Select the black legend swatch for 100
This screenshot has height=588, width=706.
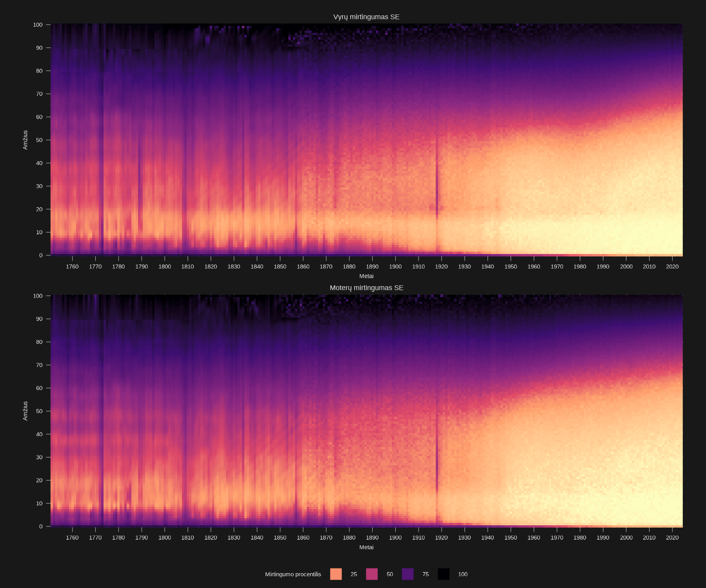coord(444,574)
